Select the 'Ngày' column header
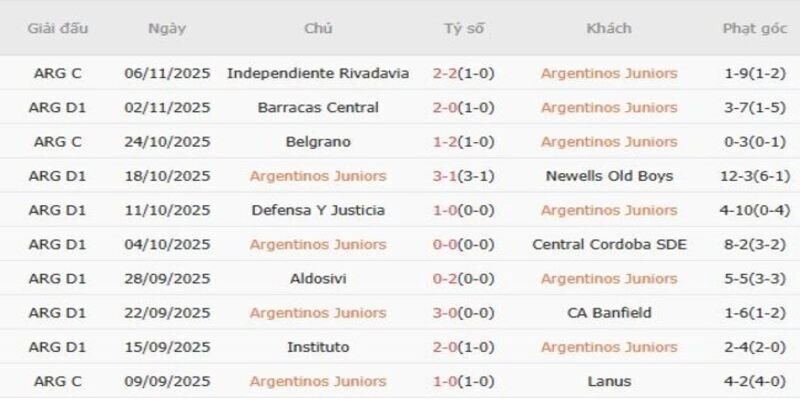Image resolution: width=800 pixels, height=400 pixels. coord(167,28)
